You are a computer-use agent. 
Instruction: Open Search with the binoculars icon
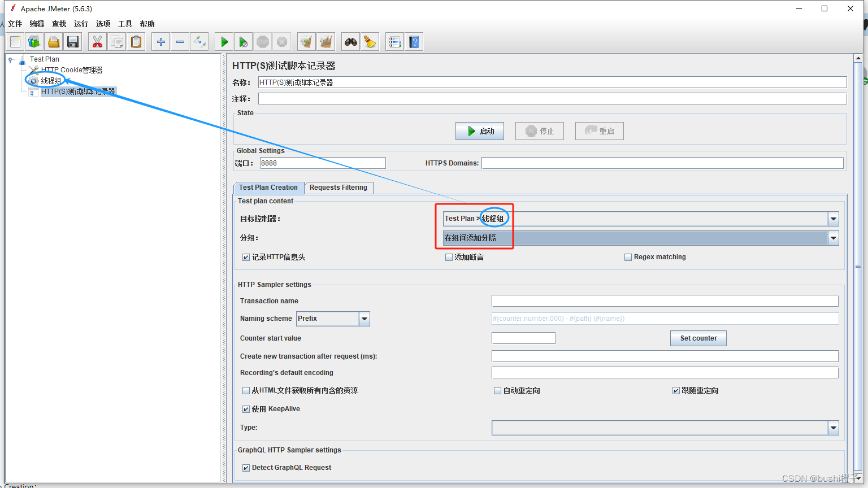[351, 42]
